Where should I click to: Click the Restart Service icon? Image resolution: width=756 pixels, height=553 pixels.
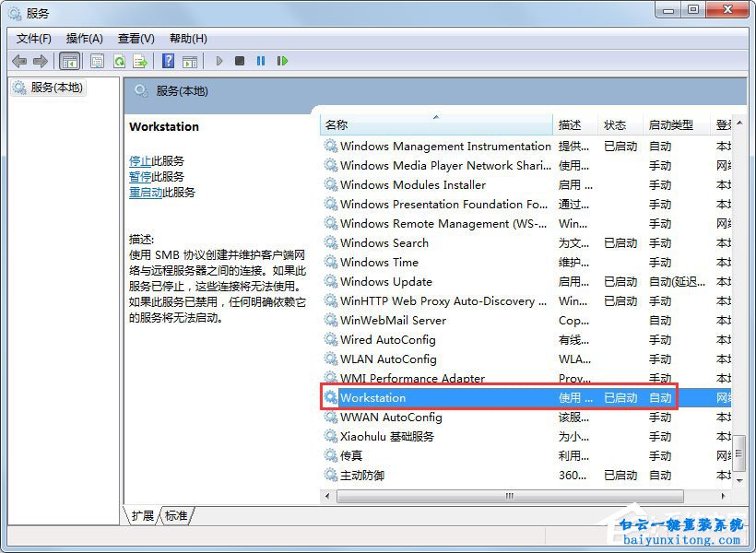pyautogui.click(x=283, y=60)
